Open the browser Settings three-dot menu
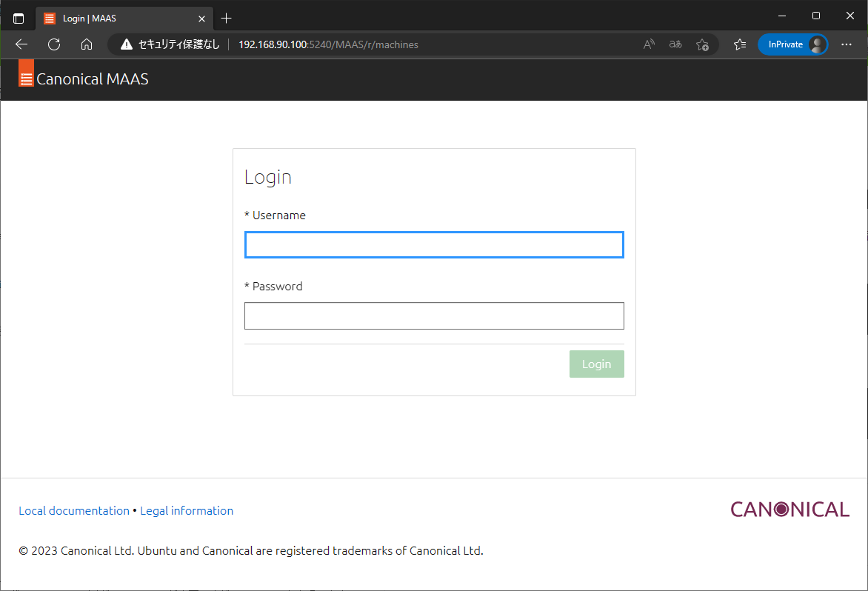This screenshot has width=868, height=591. (847, 44)
